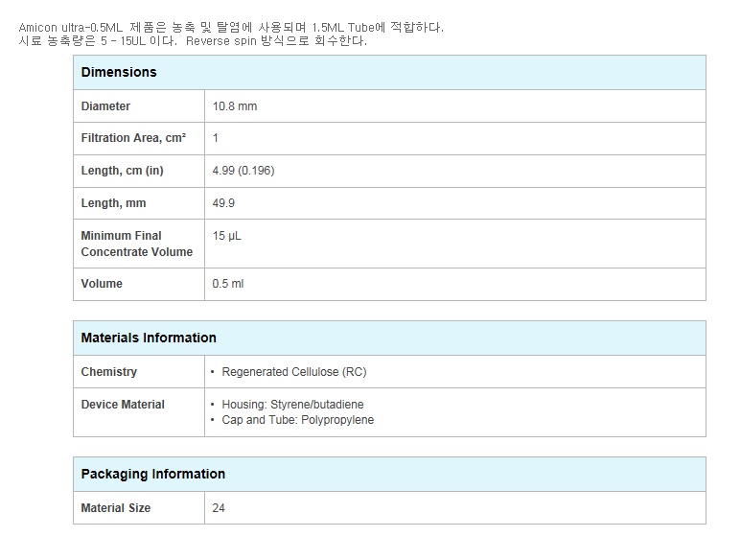Click the Materials Information header
741x560 pixels.
click(x=389, y=338)
